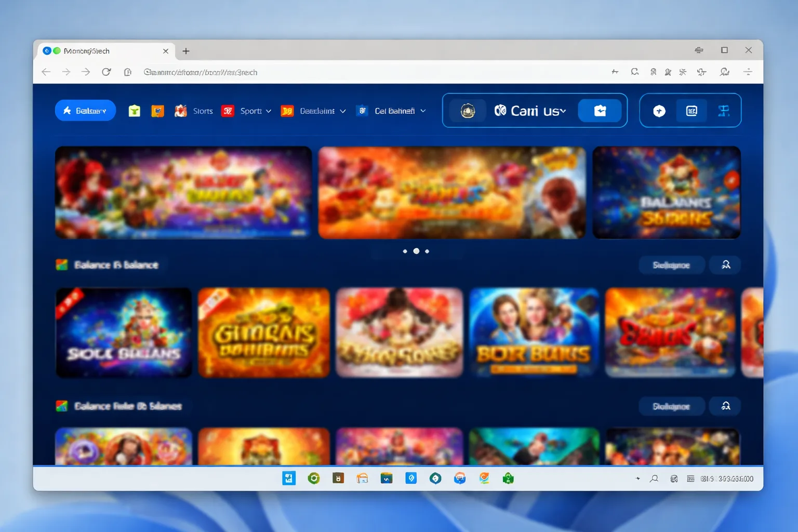798x532 pixels.
Task: Open the first purple promotional banner
Action: 183,193
